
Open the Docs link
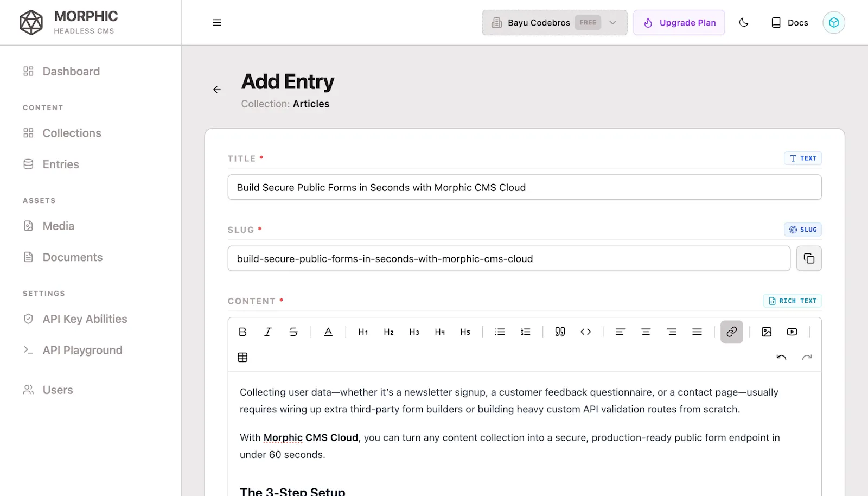(790, 22)
